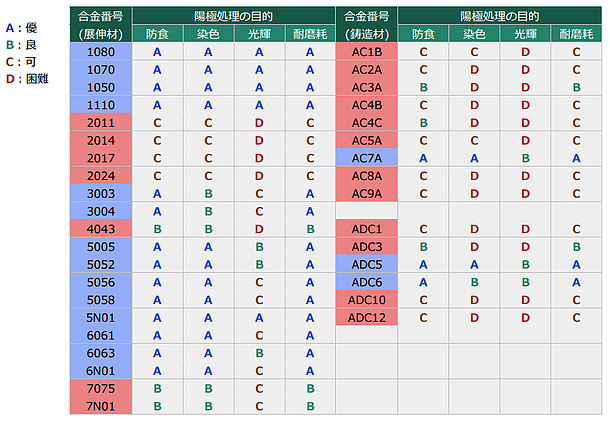This screenshot has height=421, width=610.
Task: Click the red legend entry D：困難
Action: (x=28, y=78)
